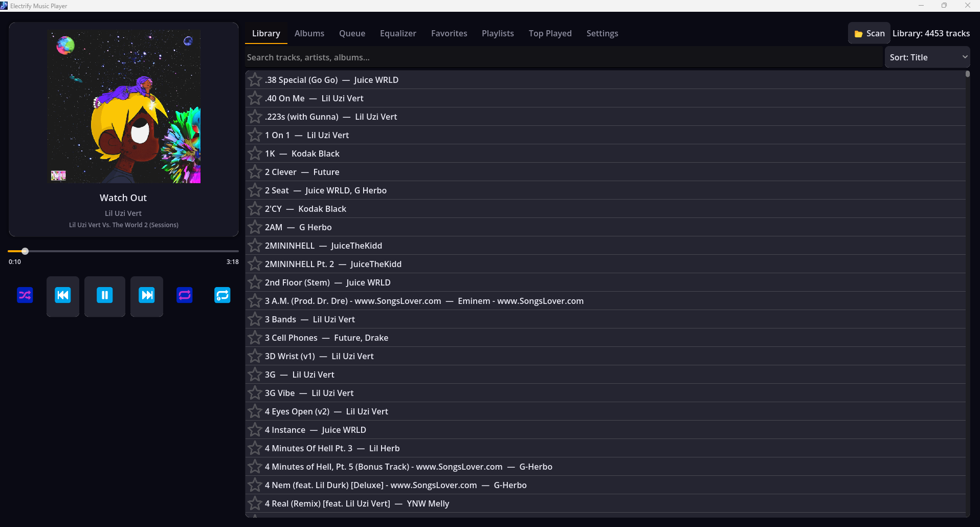Viewport: 980px width, 527px height.
Task: Open the Albums tab
Action: [309, 33]
